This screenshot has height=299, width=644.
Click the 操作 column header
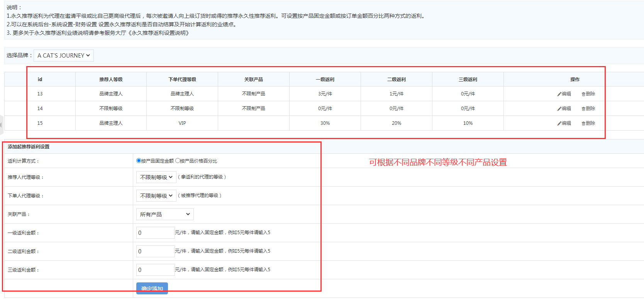click(x=575, y=79)
